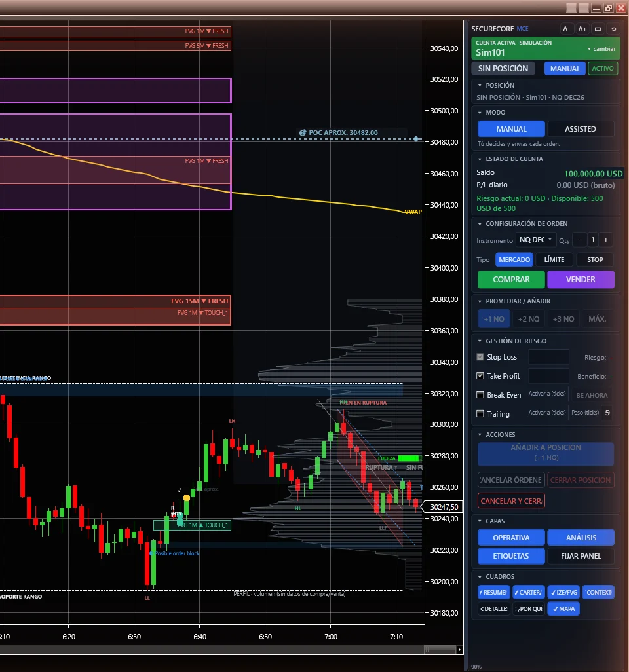
Task: Toggle the CARTERA cuadro
Action: [x=529, y=592]
